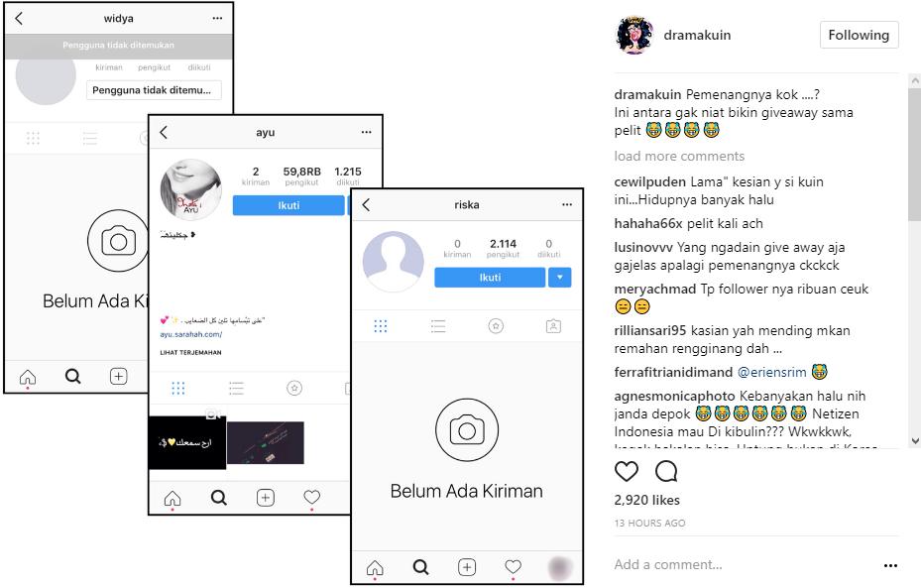Click the Ikuti button on ayu profile
This screenshot has height=588, width=921.
tap(288, 205)
